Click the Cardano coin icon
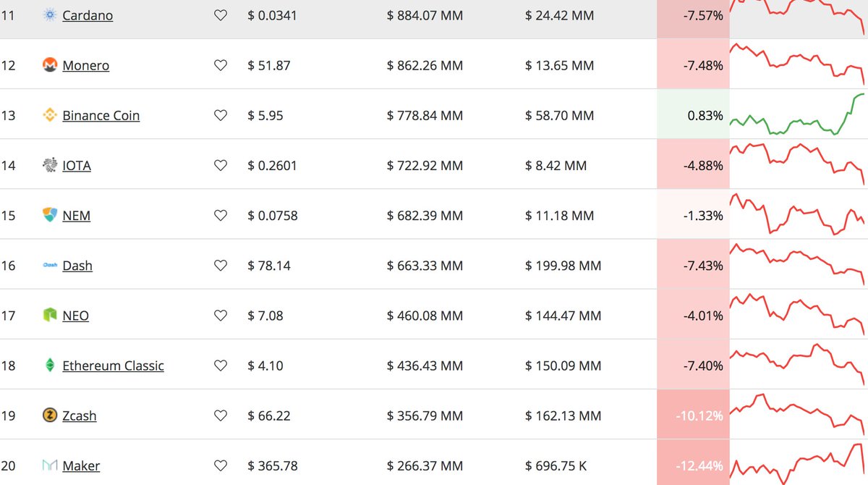The height and width of the screenshot is (485, 868). [49, 14]
